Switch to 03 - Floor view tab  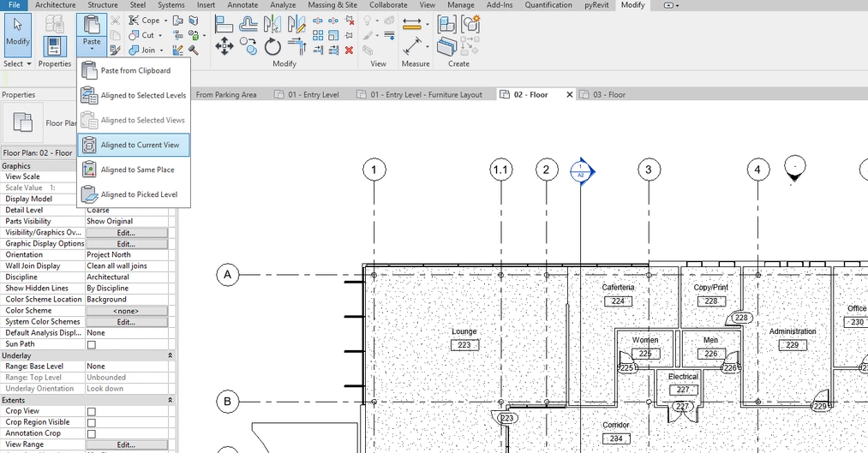[x=603, y=94]
